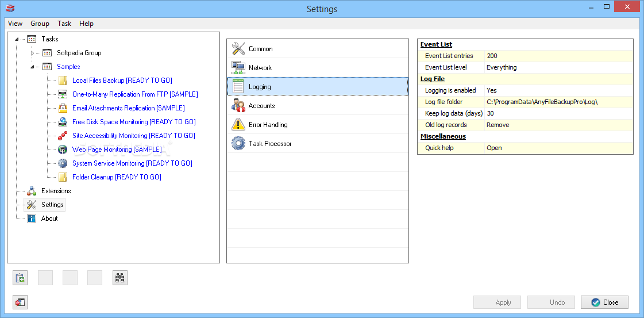
Task: Click the Web Page Monitoring globe icon
Action: tap(63, 150)
